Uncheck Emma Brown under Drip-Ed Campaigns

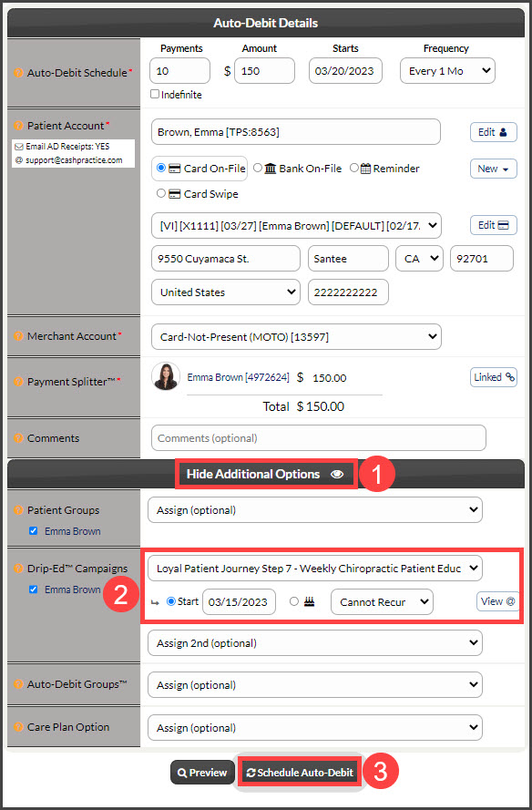coord(34,590)
